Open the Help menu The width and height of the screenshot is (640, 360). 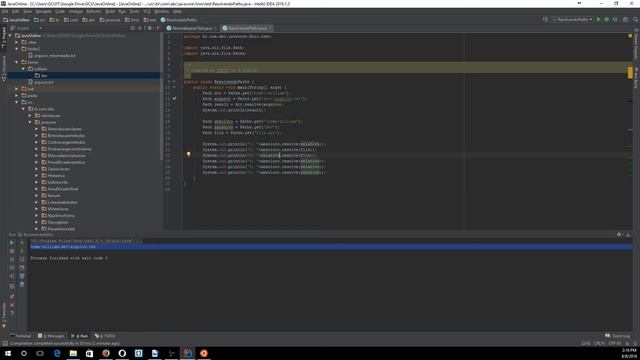tap(177, 11)
